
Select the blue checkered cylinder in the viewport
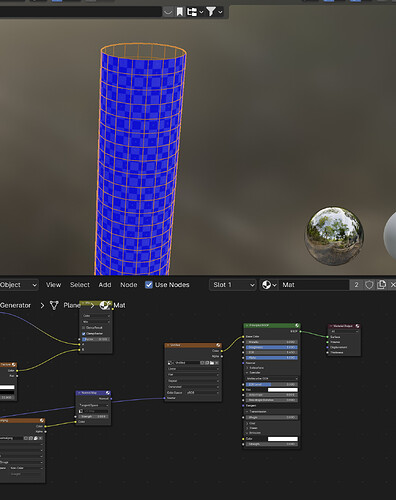tap(140, 160)
